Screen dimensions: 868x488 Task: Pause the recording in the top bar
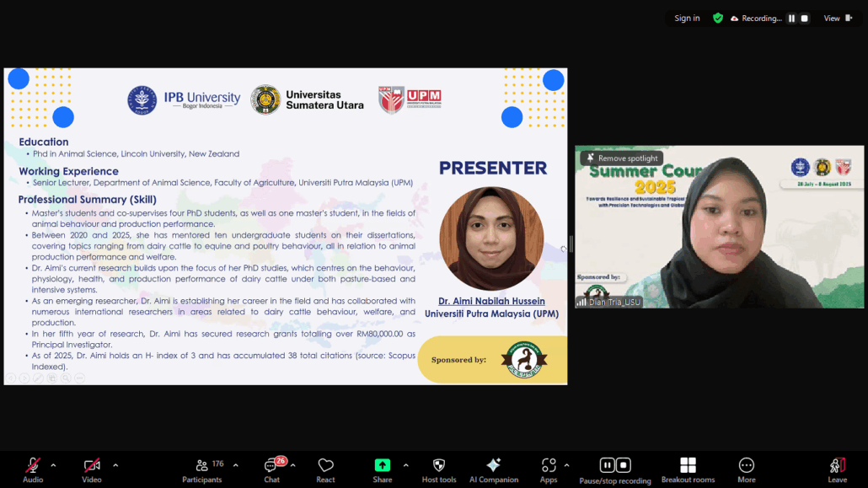click(791, 19)
